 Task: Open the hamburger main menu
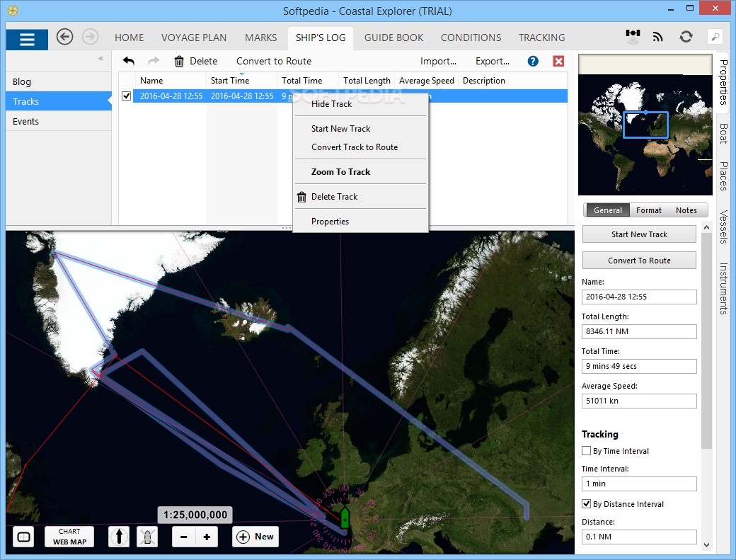coord(27,39)
